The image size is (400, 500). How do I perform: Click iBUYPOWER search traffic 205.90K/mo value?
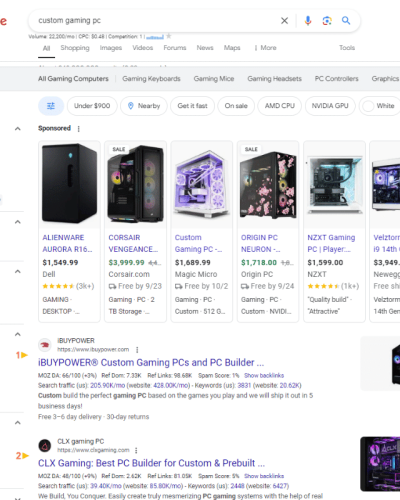point(108,386)
